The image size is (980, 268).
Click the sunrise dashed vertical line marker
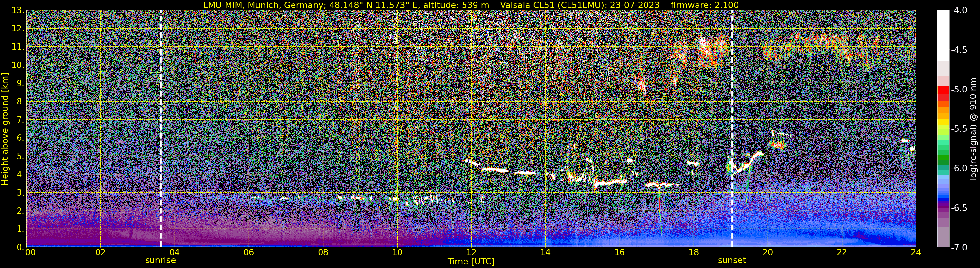(x=161, y=128)
